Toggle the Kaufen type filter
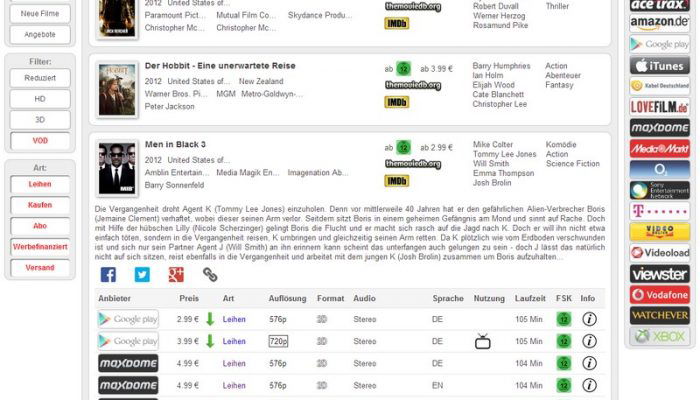This screenshot has height=400, width=700. tap(40, 205)
